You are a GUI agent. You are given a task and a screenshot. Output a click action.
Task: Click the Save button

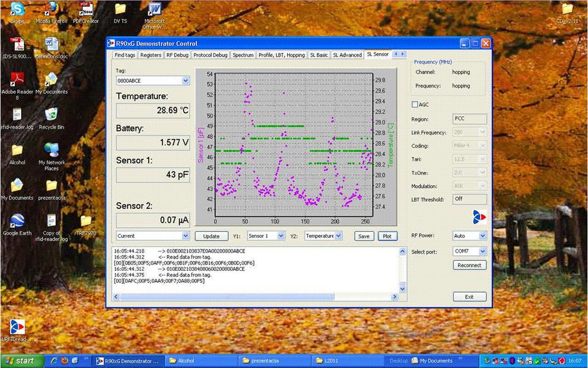pos(363,236)
